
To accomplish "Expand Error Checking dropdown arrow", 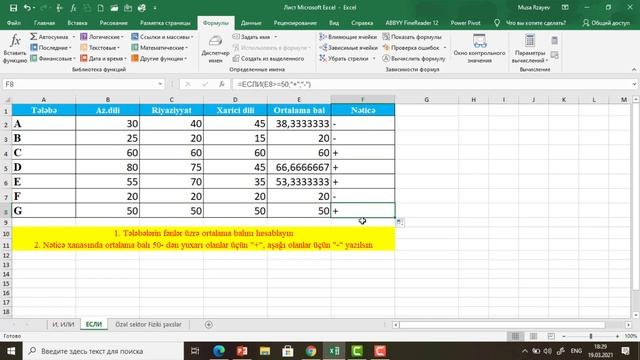I will pos(444,48).
